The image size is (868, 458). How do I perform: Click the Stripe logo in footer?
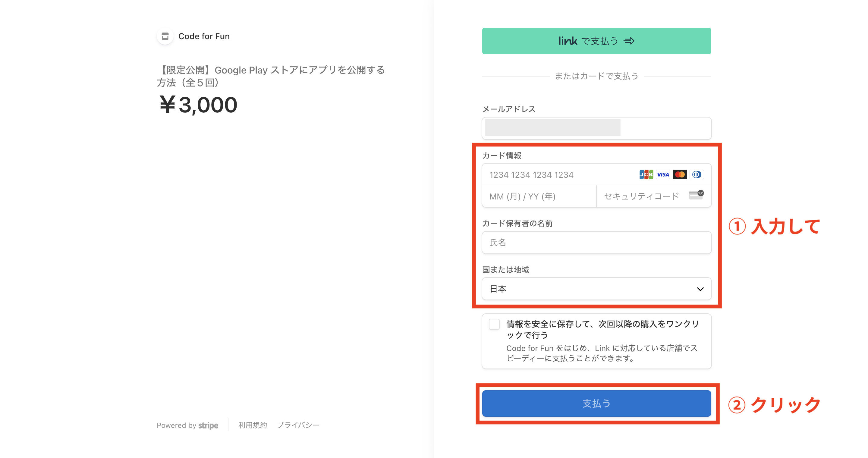(208, 425)
